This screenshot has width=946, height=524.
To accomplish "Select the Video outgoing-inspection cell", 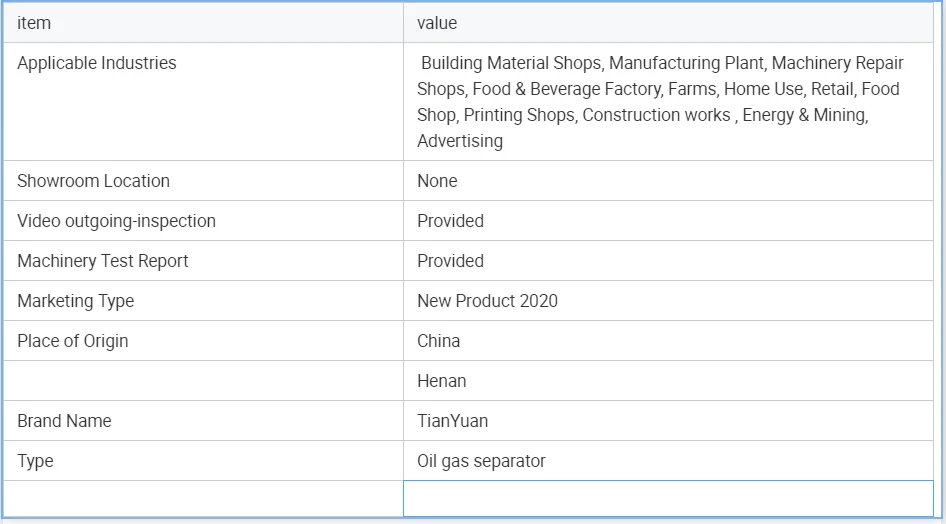I will (x=116, y=221).
